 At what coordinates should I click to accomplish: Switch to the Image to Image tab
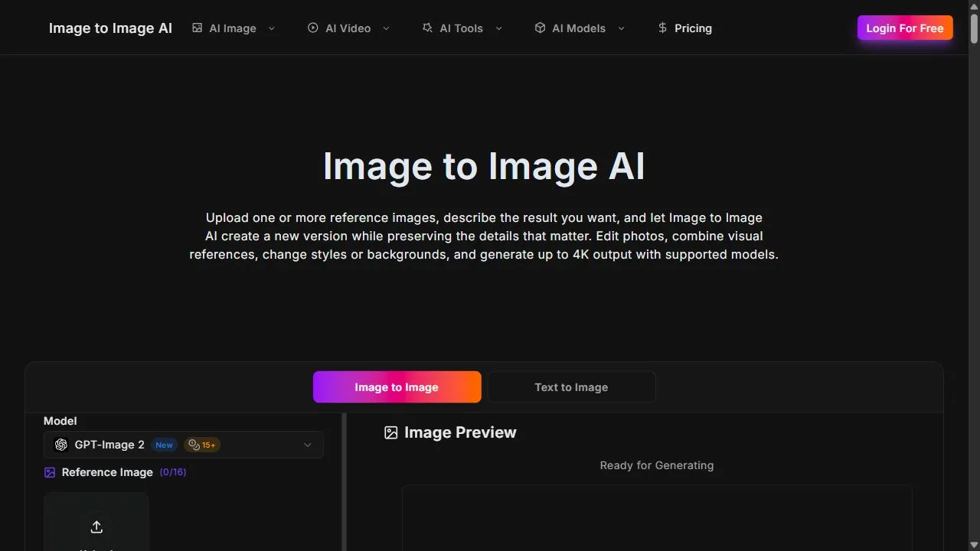coord(397,387)
